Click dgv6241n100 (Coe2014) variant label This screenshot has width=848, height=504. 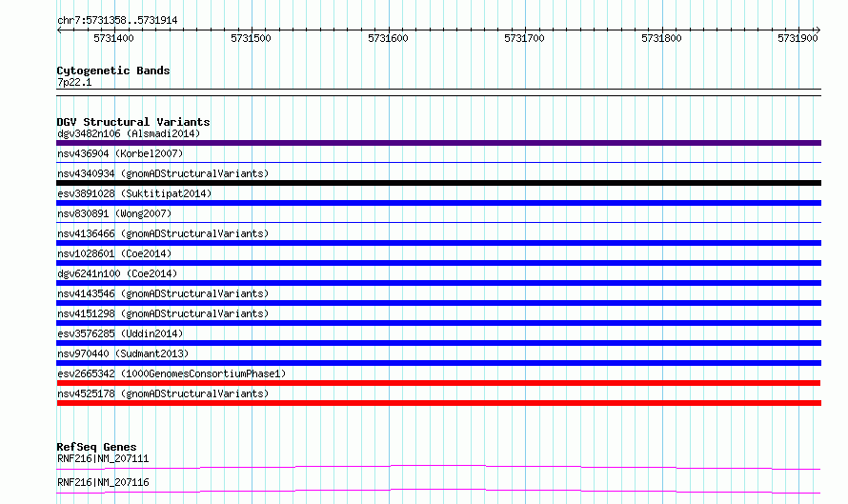click(117, 273)
